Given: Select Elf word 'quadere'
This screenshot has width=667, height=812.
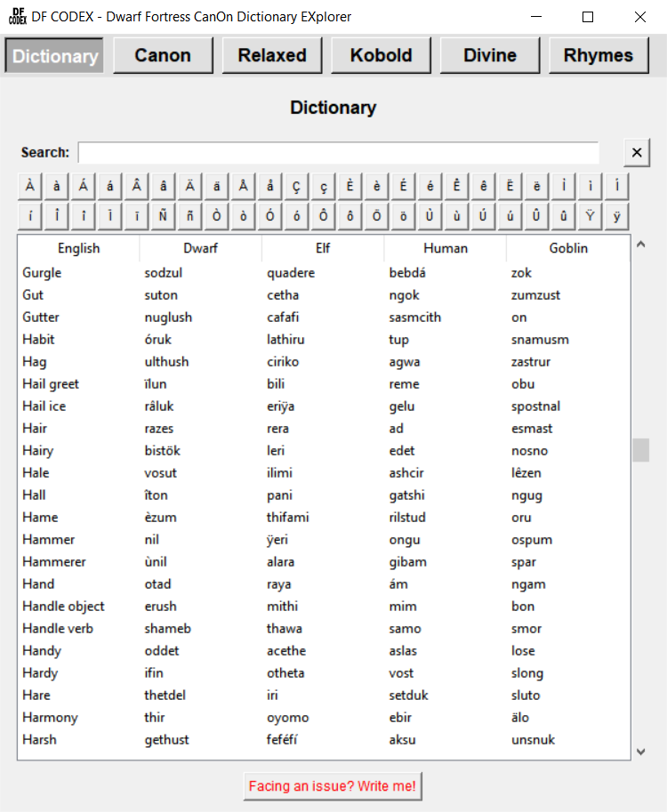Looking at the screenshot, I should (x=291, y=273).
